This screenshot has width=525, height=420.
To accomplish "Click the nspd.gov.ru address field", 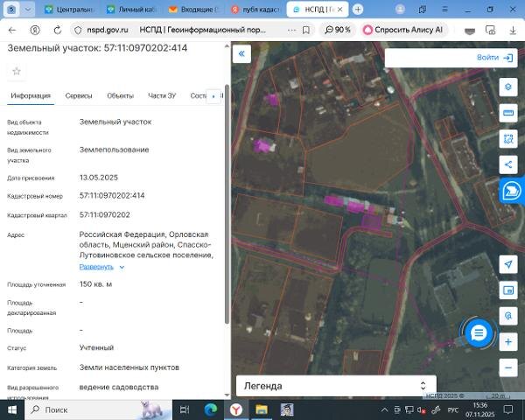I will 107,30.
